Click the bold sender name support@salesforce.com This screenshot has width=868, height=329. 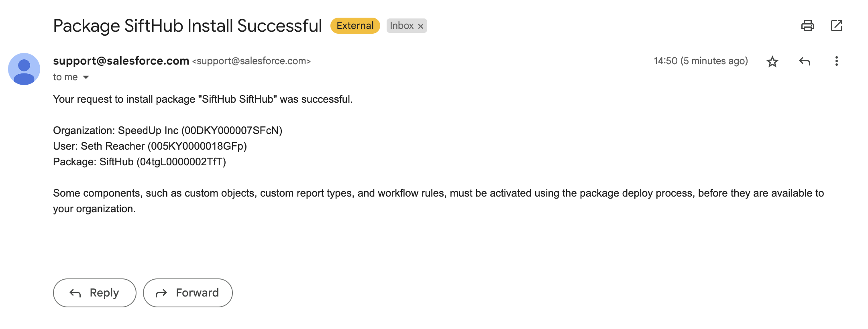(x=121, y=61)
